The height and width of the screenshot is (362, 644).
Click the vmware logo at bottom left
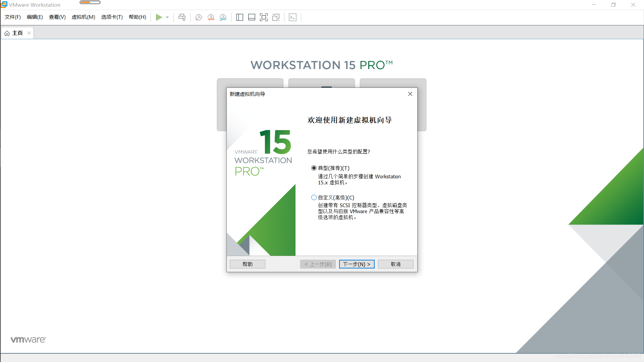[28, 340]
